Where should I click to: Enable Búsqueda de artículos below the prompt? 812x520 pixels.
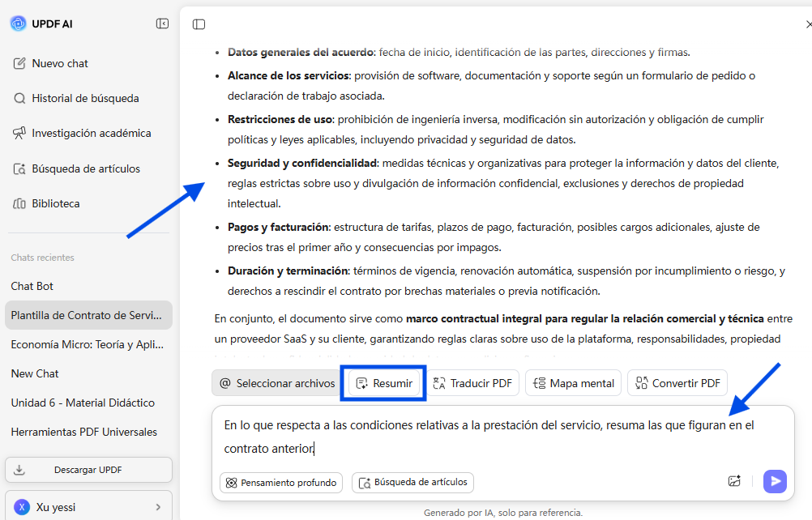[412, 482]
